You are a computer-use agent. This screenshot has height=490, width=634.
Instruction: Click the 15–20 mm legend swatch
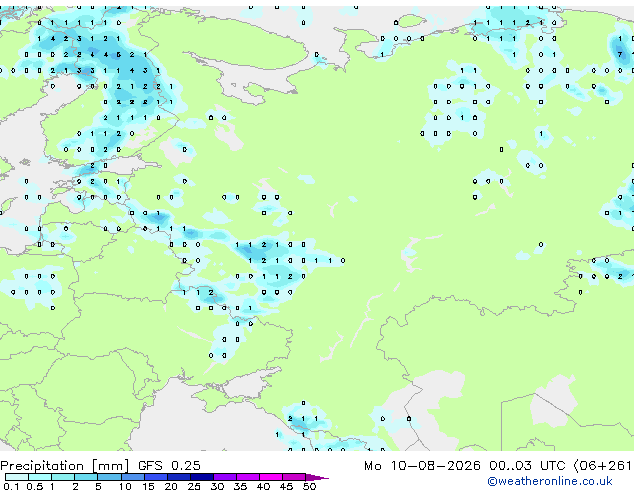pyautogui.click(x=155, y=477)
